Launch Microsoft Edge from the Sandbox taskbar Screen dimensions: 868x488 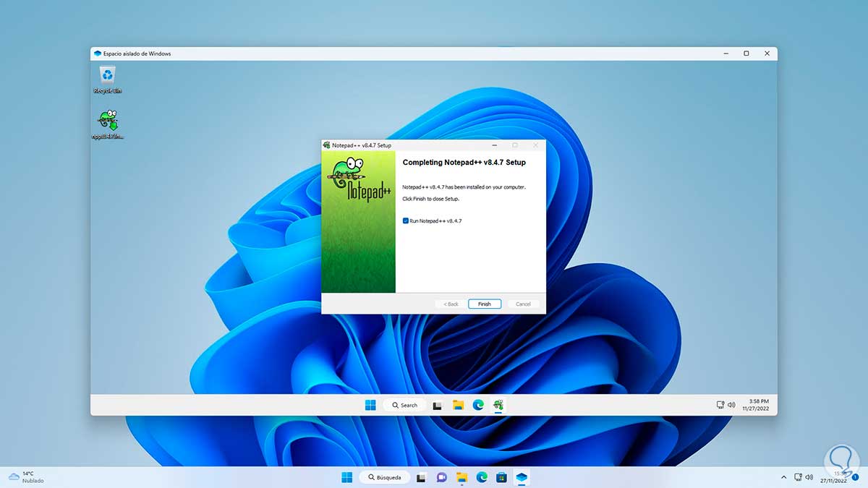coord(478,405)
